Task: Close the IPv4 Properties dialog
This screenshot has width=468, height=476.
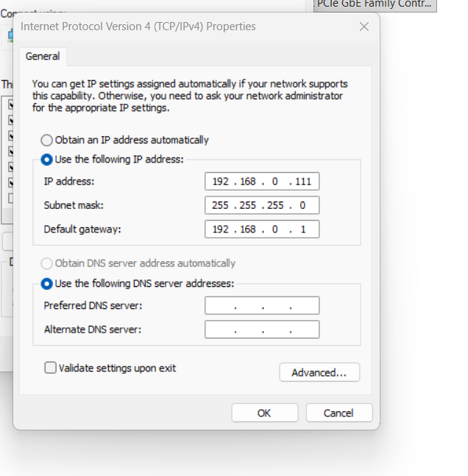Action: click(x=364, y=26)
